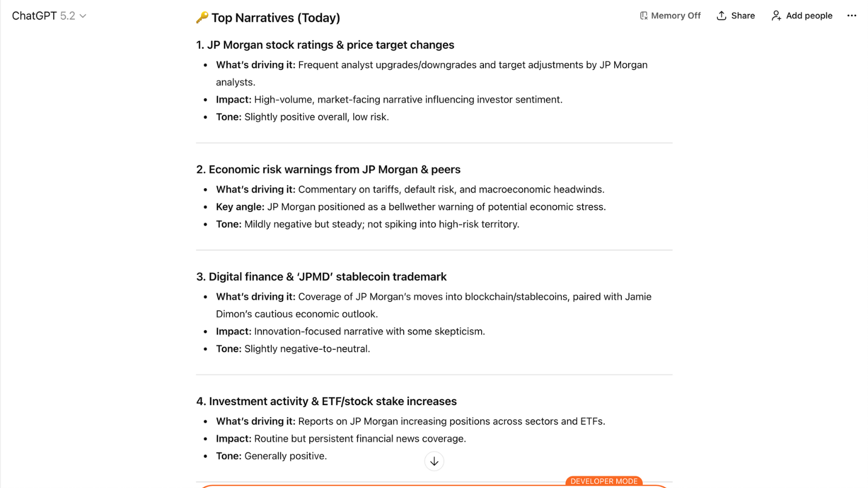This screenshot has height=488, width=868.
Task: Click the Share upload arrow icon
Action: pyautogui.click(x=721, y=16)
